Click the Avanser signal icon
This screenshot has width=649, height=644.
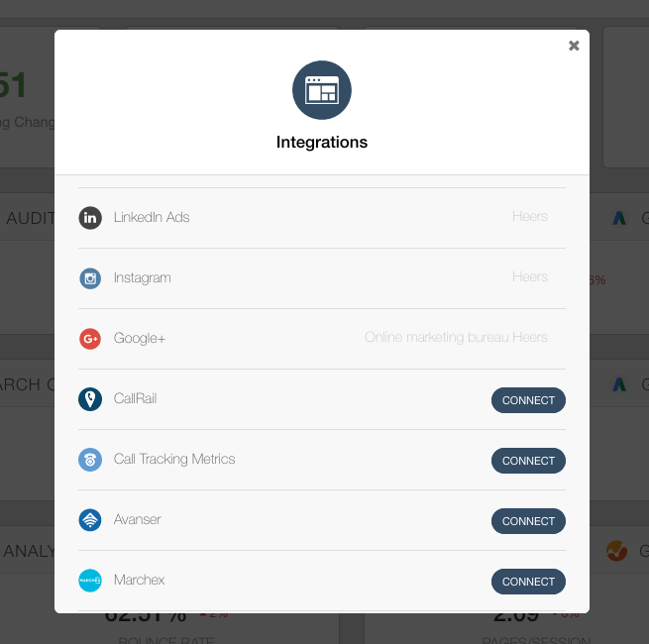[90, 520]
